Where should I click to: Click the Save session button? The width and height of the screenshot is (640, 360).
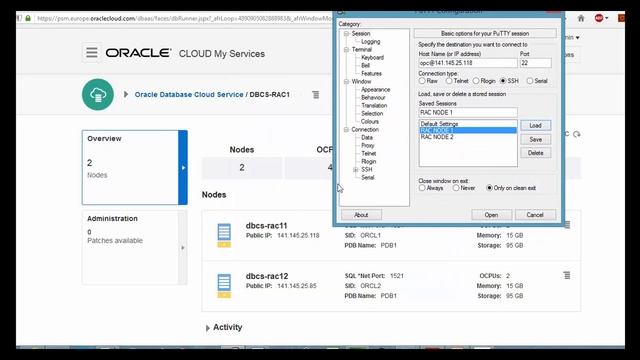coord(536,140)
